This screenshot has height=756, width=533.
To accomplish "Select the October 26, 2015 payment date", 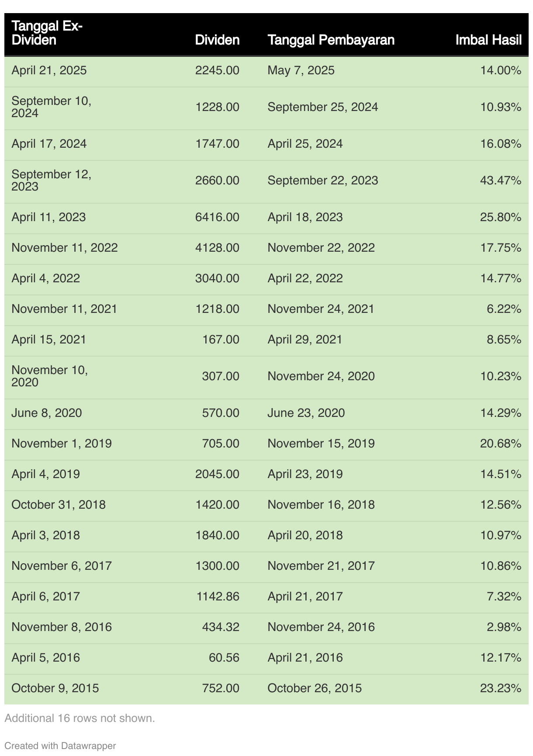I will [x=315, y=688].
